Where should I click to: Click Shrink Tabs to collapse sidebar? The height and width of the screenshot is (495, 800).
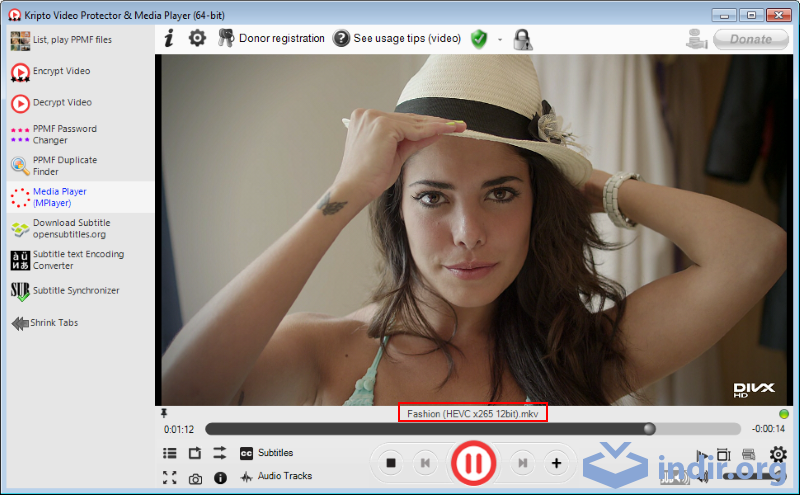pyautogui.click(x=45, y=323)
